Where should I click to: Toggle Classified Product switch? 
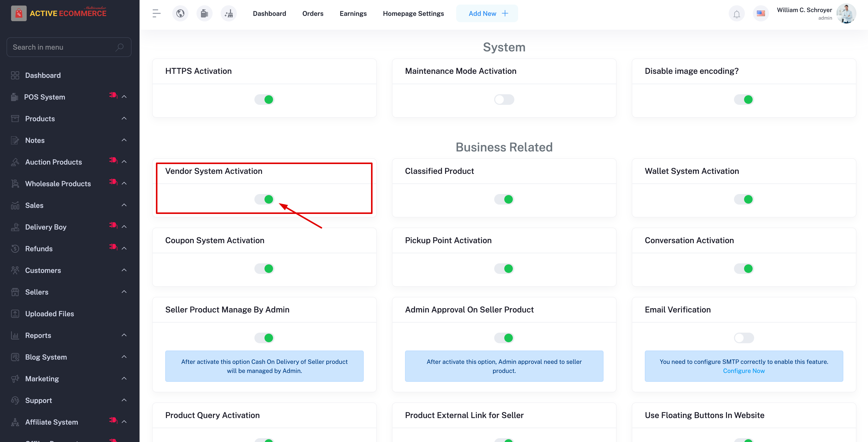[x=504, y=199]
